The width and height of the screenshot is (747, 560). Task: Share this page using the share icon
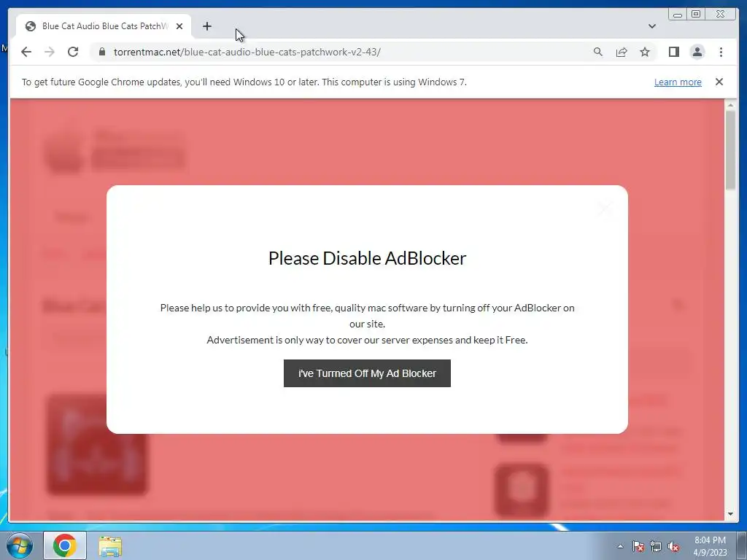(622, 52)
